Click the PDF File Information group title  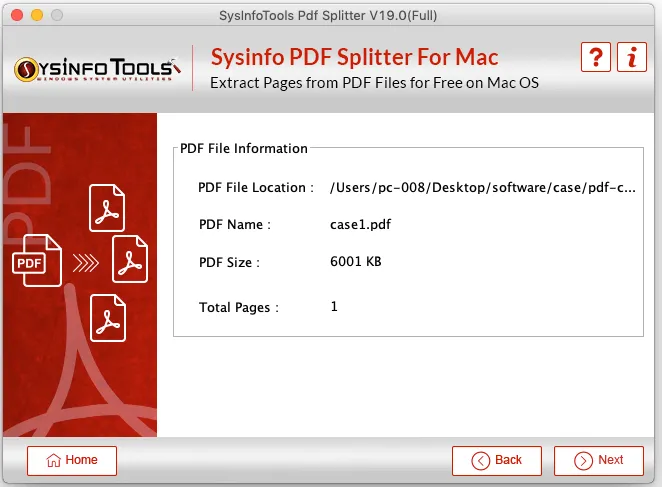[x=244, y=148]
